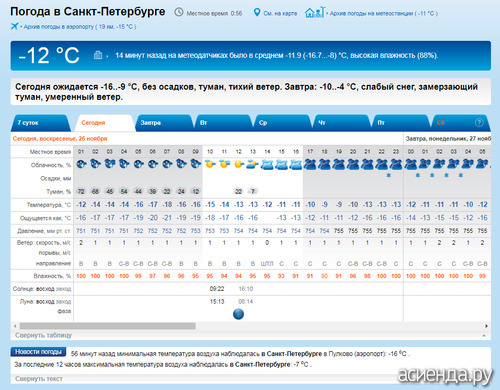
Task: Open the Вт forecast tab
Action: 223,123
